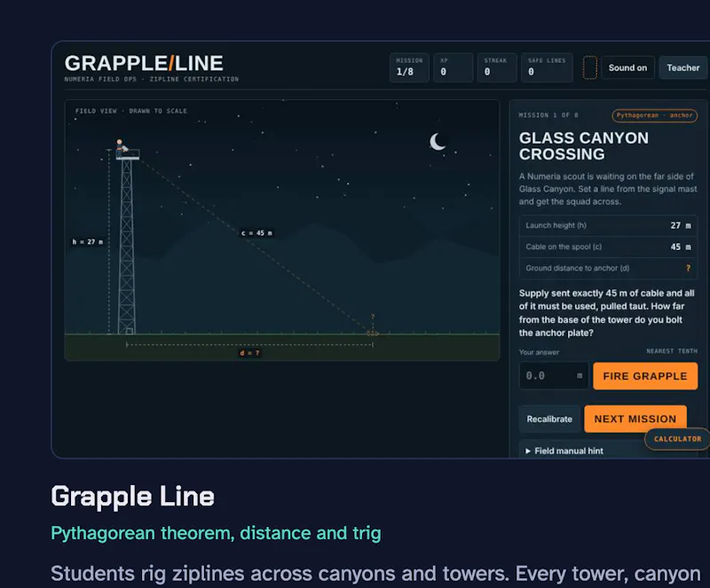Click the Pythagorean anchor tag
Screen dimensions: 710x588
tap(654, 115)
